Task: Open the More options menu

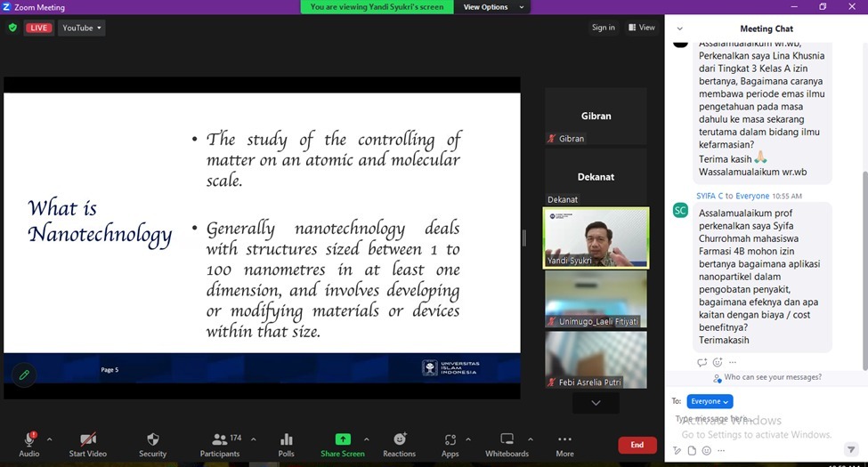Action: coord(564,444)
